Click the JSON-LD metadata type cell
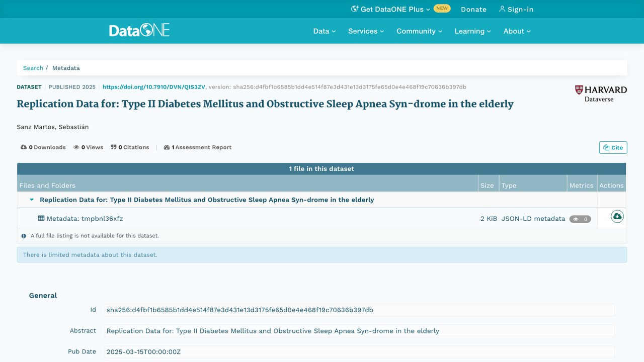The height and width of the screenshot is (362, 644). [533, 219]
